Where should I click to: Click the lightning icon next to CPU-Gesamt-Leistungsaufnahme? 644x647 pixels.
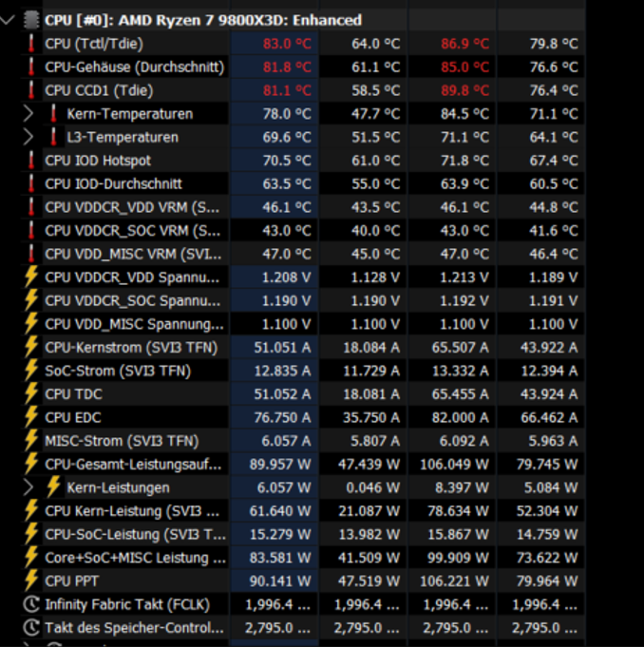click(31, 464)
